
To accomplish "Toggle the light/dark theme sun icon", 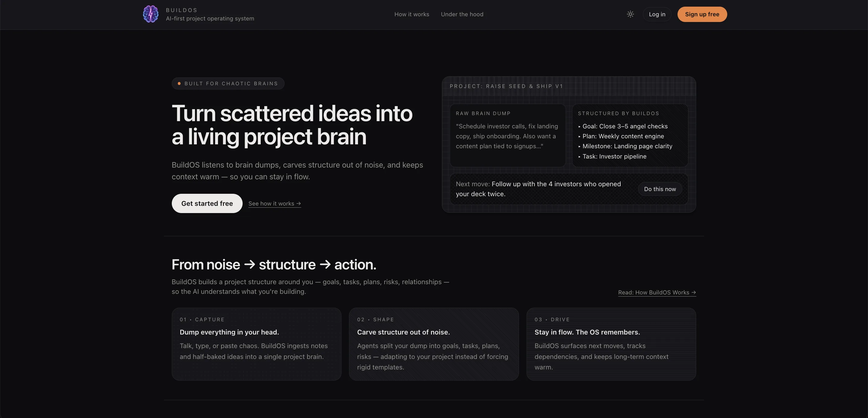I will (x=630, y=14).
